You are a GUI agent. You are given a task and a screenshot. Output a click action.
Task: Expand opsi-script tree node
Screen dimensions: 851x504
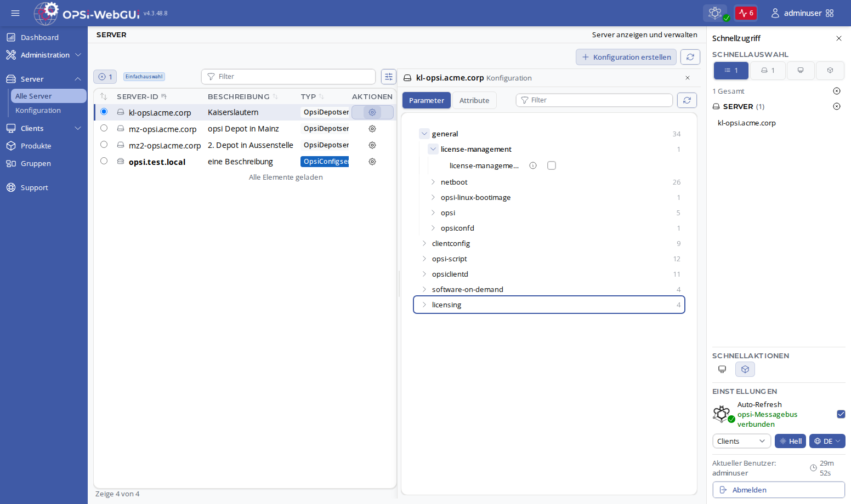[x=424, y=259]
